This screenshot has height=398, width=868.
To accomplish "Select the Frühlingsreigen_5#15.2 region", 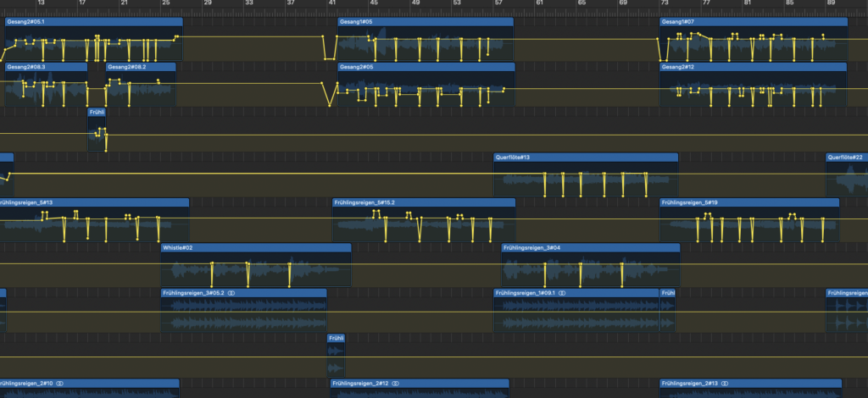I will [x=424, y=220].
